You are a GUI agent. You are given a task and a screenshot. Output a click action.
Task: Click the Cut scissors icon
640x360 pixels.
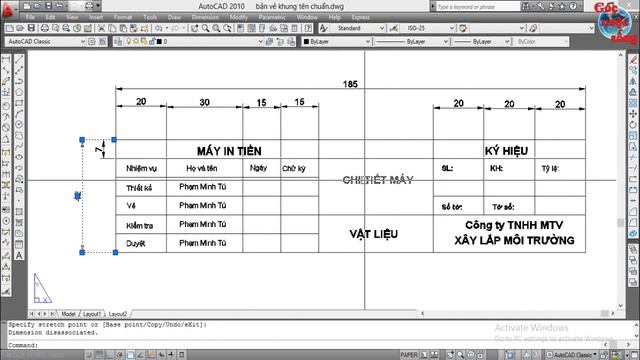pos(101,28)
